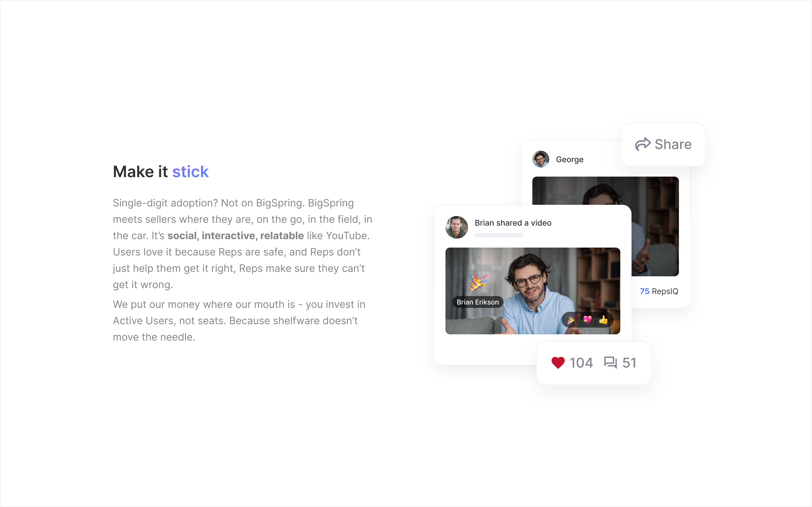
Task: Click the 51 comments count
Action: [x=629, y=363]
